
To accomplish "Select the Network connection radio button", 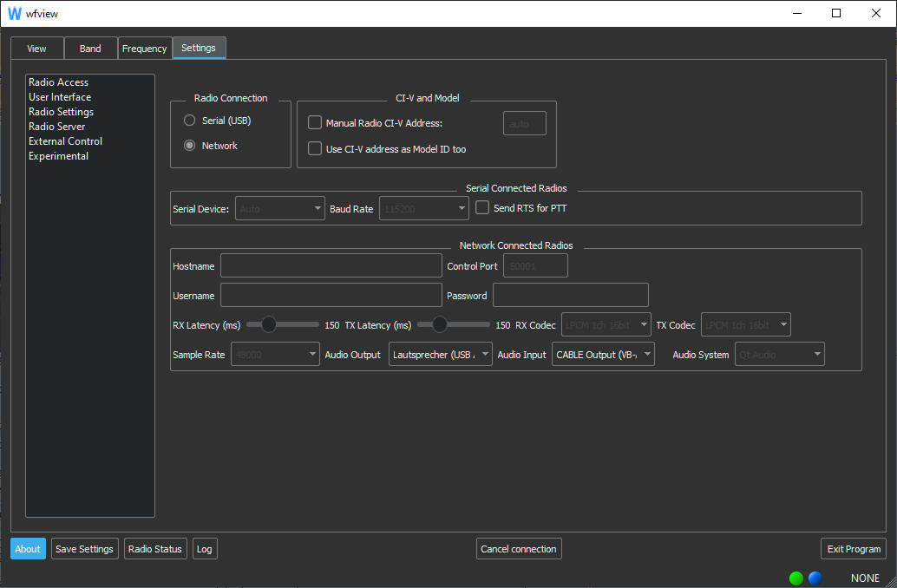I will tap(190, 146).
